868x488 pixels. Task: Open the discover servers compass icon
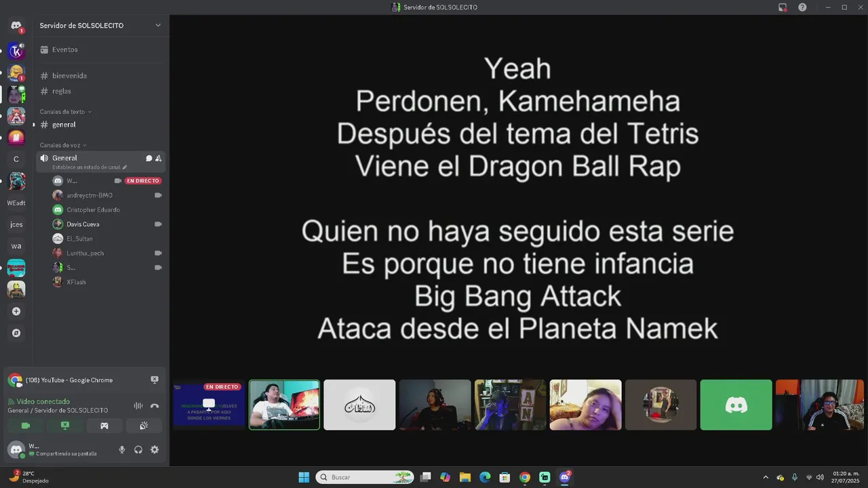click(x=16, y=333)
